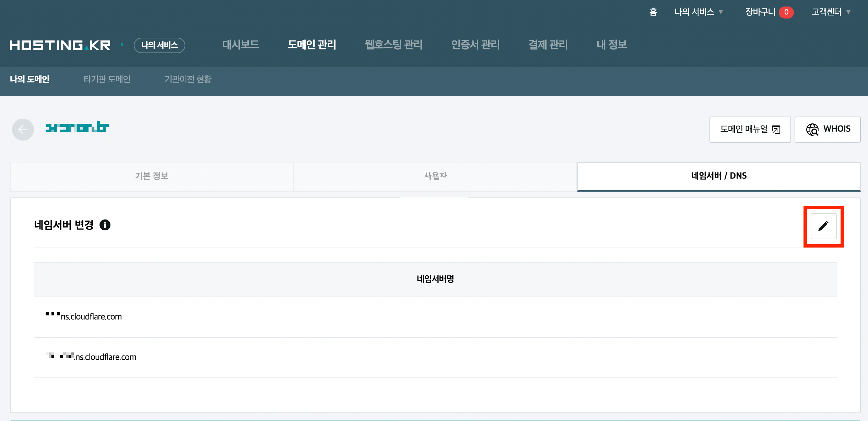Click the WHOIS globe search icon
Image resolution: width=868 pixels, height=421 pixels.
coord(812,130)
